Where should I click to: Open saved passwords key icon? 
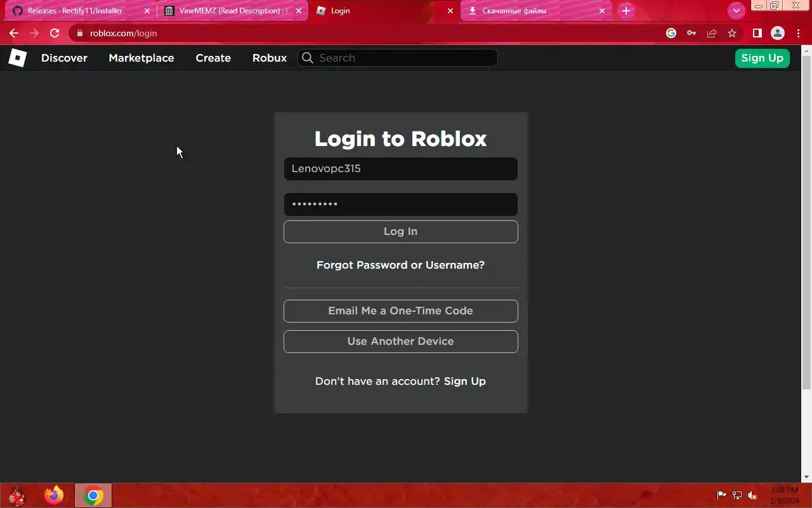coord(691,33)
